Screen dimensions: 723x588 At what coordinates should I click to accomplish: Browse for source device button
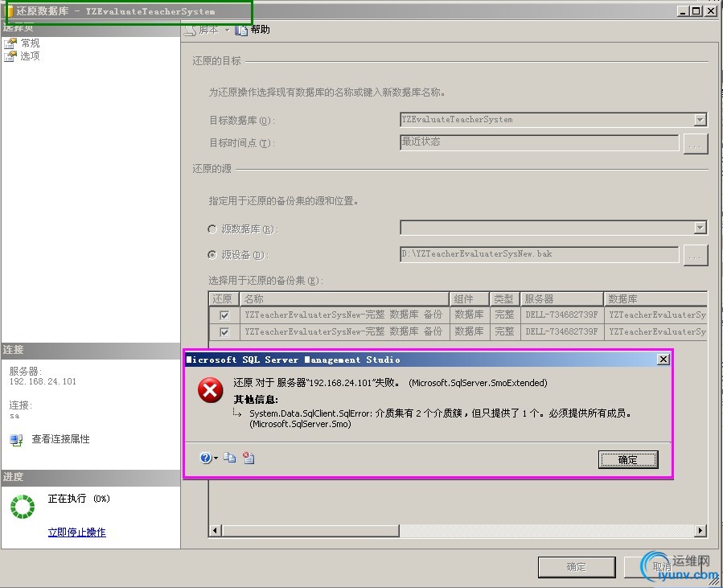coord(696,256)
